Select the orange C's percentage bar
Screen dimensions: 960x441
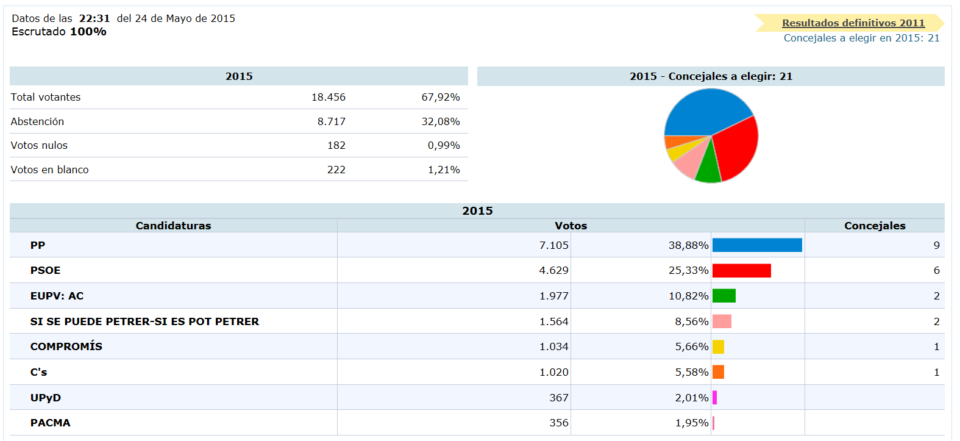click(x=718, y=372)
